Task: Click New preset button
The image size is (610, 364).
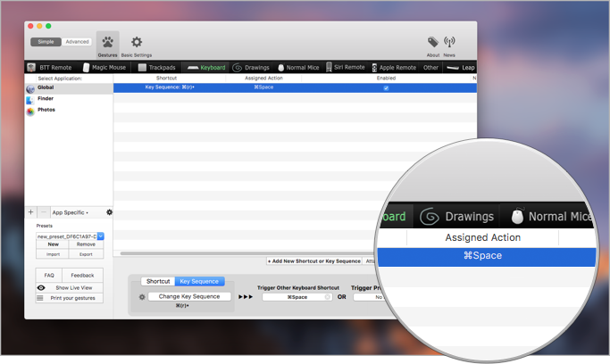Action: tap(53, 244)
